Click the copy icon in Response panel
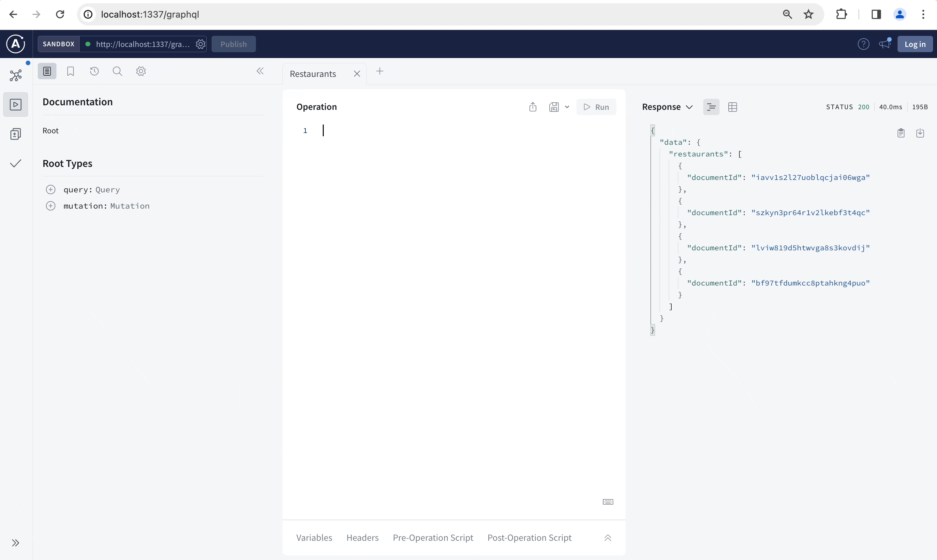Screen dimensions: 937x560 pos(901,133)
